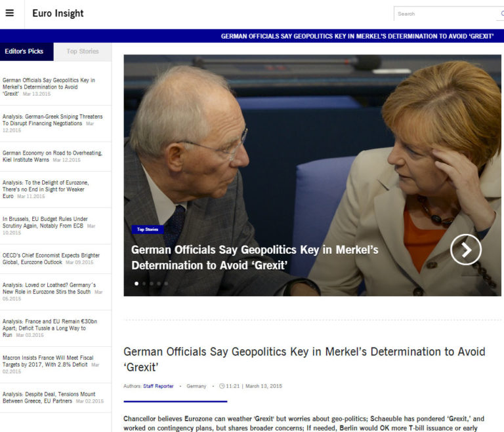Read German Economy Overheating article
Screen dimensions: 504x432
51,156
